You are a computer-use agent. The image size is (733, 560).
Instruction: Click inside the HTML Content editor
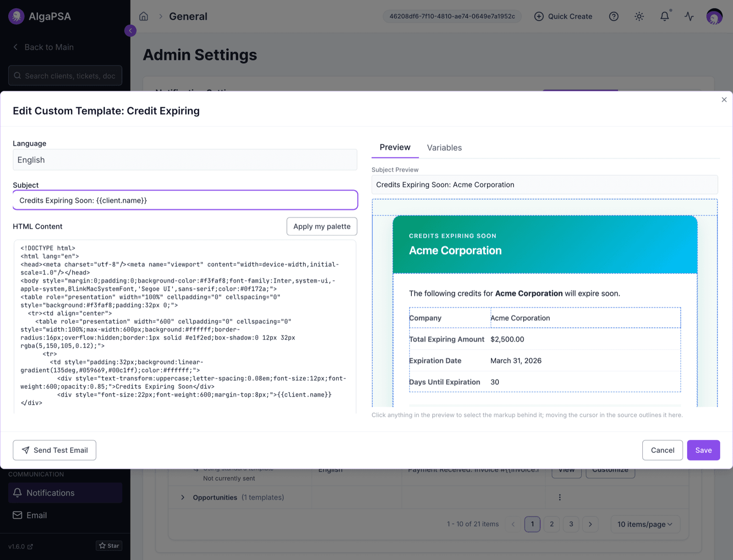185,326
